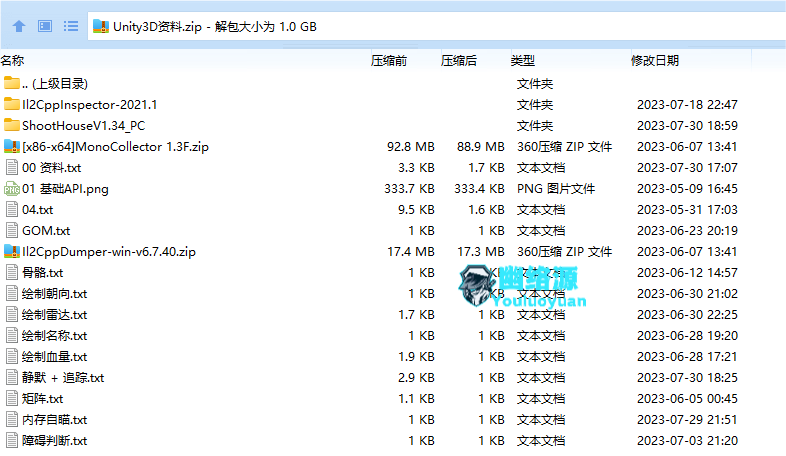Click the 内存自瞄.txt document icon
Viewport: 786px width, 456px height.
[12, 420]
